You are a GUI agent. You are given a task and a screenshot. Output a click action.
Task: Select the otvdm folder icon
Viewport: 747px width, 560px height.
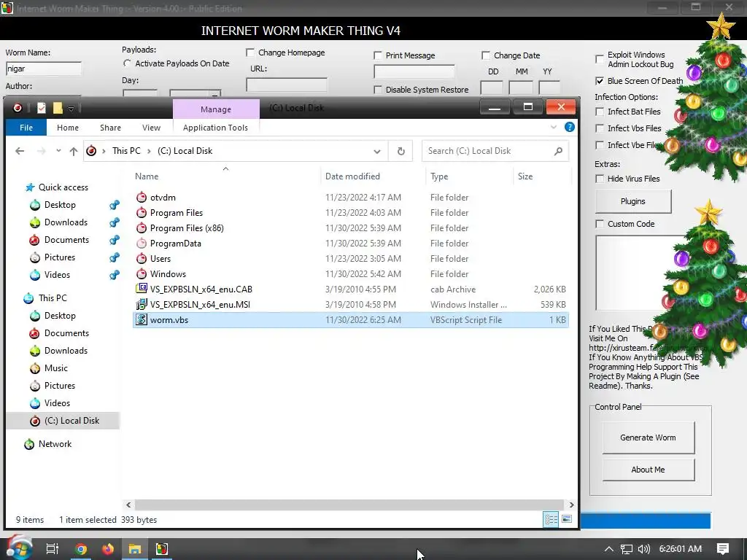(x=142, y=197)
